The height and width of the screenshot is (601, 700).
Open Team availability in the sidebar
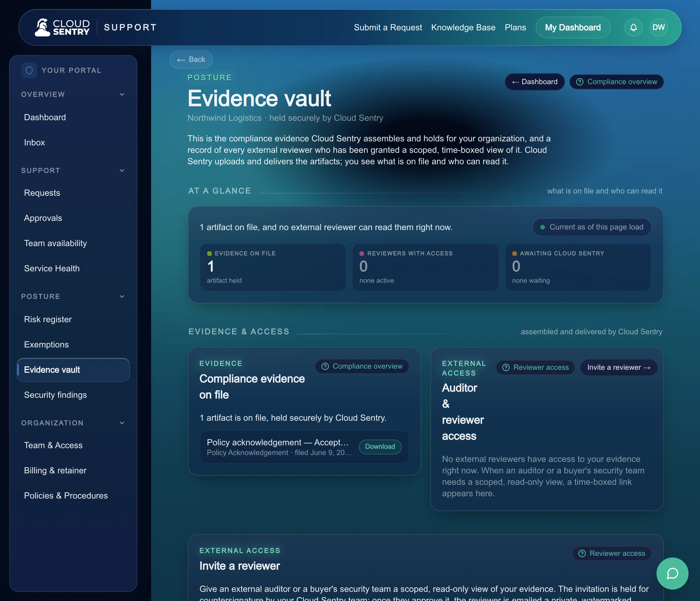(x=73, y=243)
